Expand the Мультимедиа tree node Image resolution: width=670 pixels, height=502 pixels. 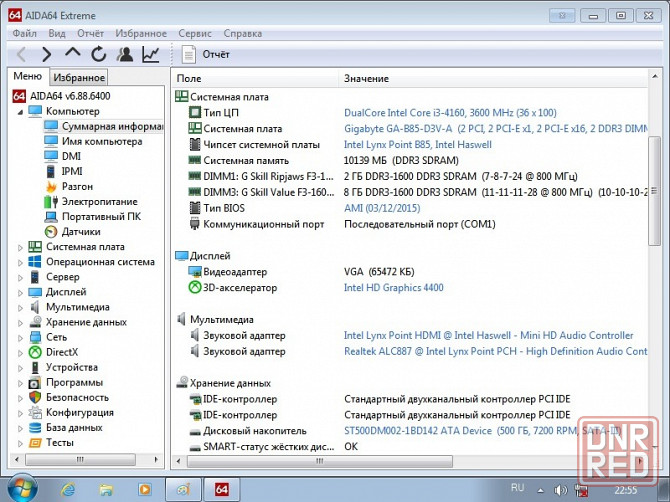point(20,308)
